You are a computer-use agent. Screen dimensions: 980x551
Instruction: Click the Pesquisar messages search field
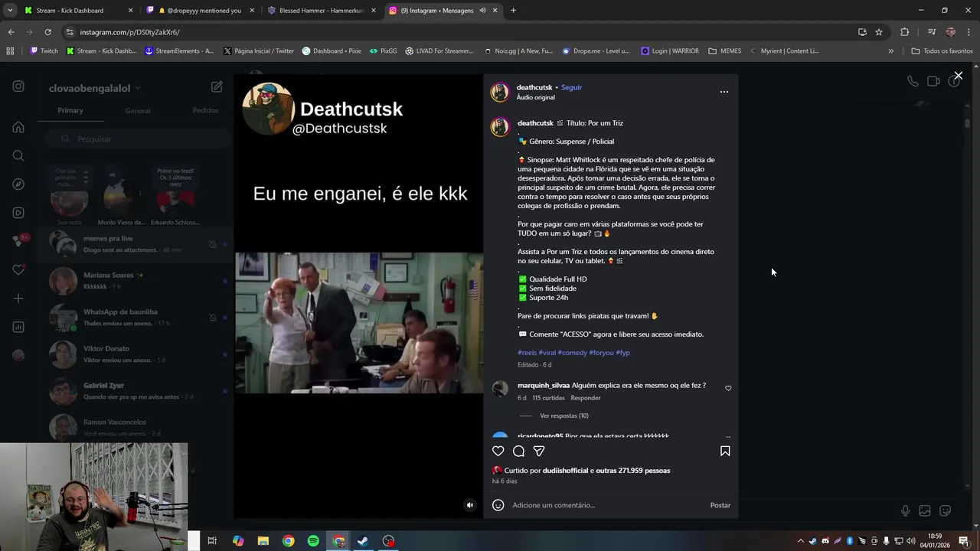pos(137,139)
